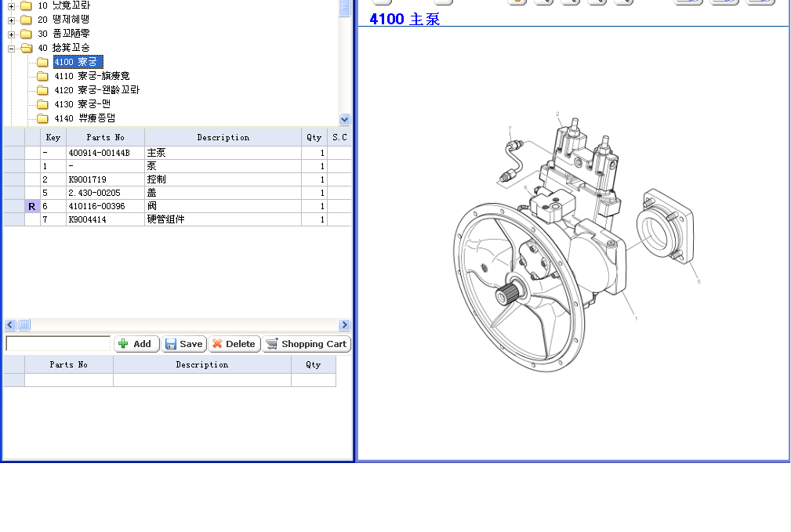Select the 4120 tree item
Image resolution: width=791 pixels, height=532 pixels.
pyautogui.click(x=96, y=90)
